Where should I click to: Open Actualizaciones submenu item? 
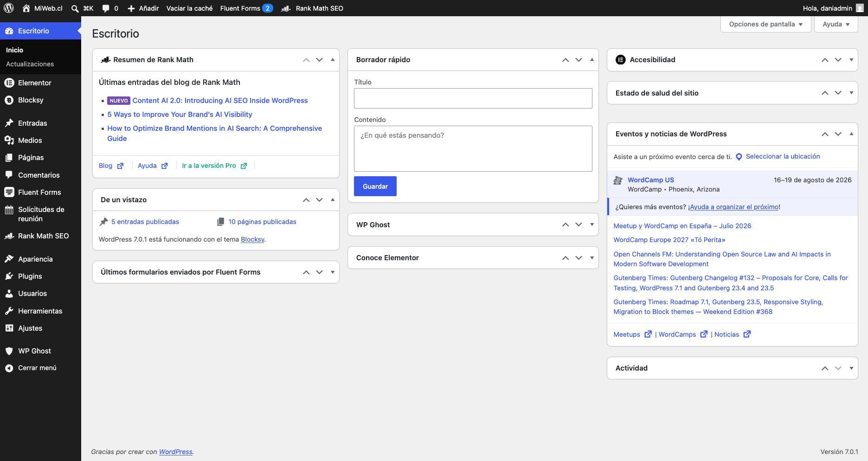coord(30,64)
